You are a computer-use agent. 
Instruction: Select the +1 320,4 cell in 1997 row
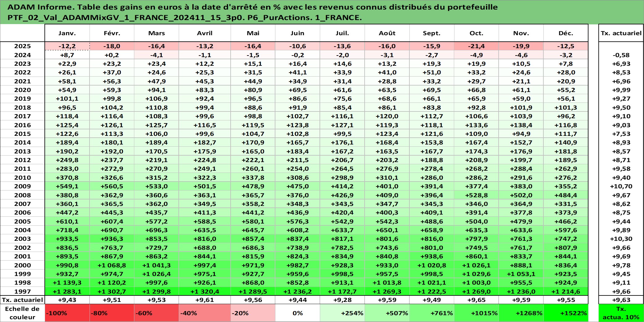205,291
